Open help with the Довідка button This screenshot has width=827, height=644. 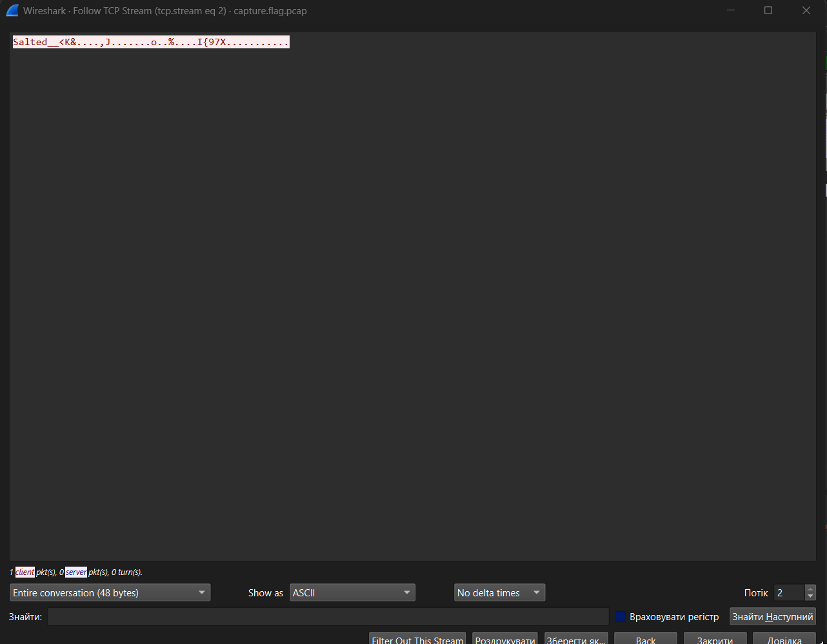784,638
